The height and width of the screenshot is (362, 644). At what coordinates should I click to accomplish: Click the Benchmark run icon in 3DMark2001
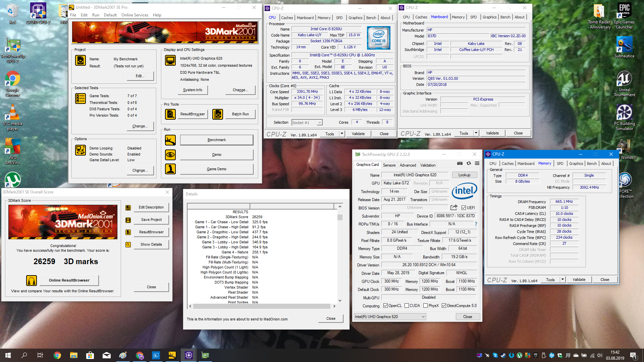point(170,140)
